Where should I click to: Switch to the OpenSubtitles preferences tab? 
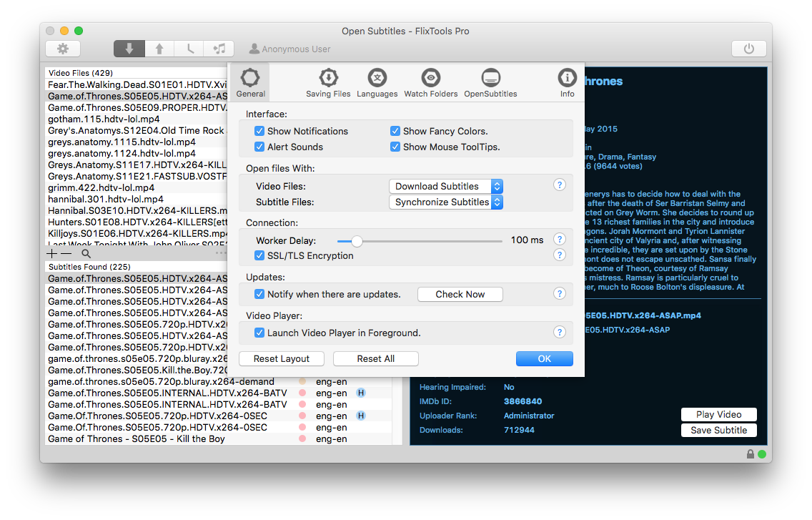pyautogui.click(x=490, y=83)
